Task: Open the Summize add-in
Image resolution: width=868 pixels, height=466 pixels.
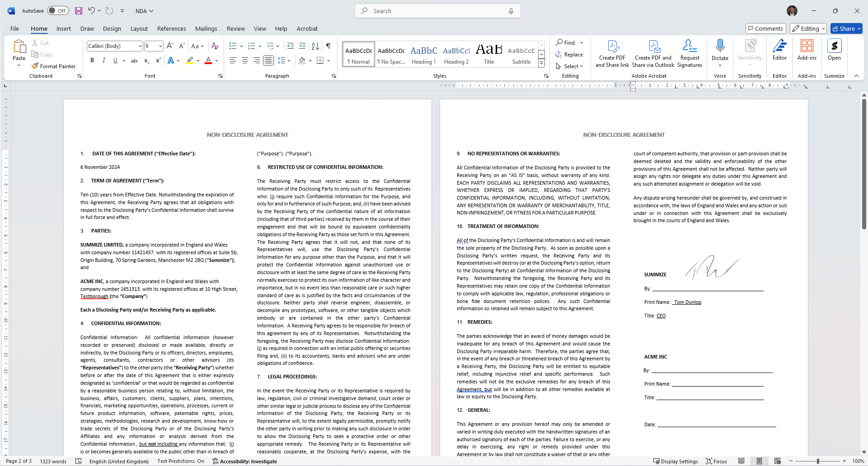Action: (x=834, y=50)
